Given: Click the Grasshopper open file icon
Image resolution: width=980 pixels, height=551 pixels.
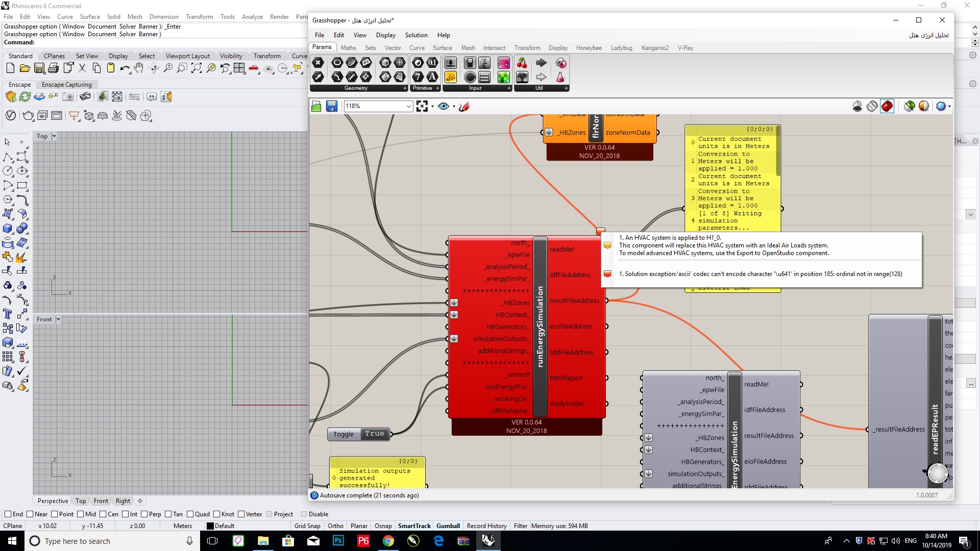Looking at the screenshot, I should point(316,106).
